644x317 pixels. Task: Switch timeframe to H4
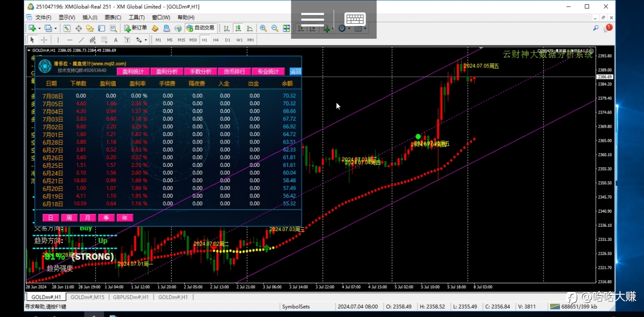216,40
